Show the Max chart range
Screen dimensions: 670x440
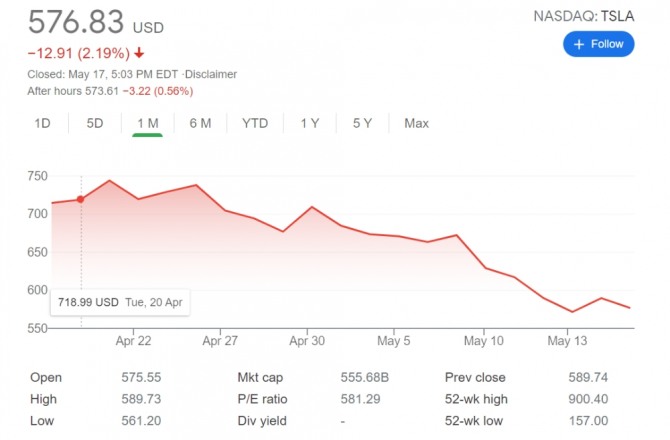pos(416,123)
